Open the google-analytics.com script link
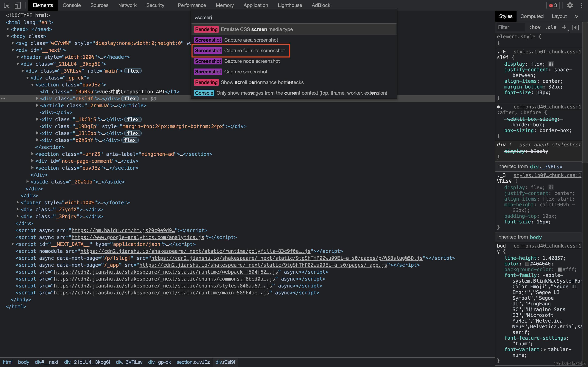The image size is (588, 367). tap(138, 237)
